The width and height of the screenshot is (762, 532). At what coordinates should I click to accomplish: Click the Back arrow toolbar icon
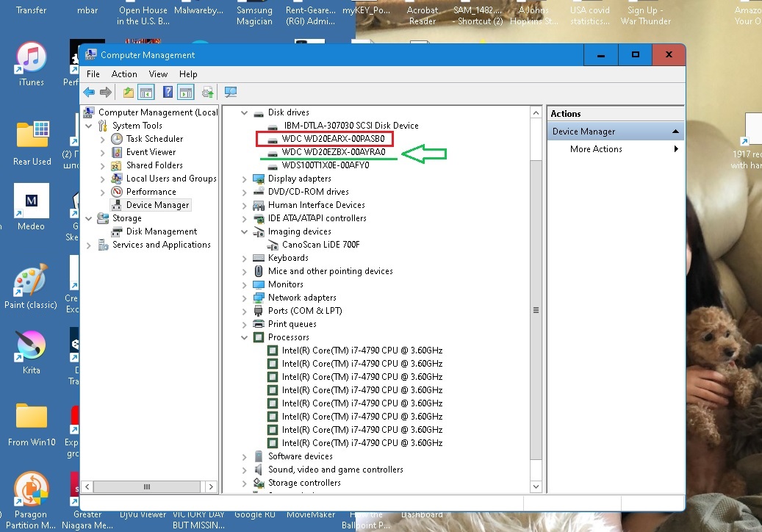(x=89, y=92)
